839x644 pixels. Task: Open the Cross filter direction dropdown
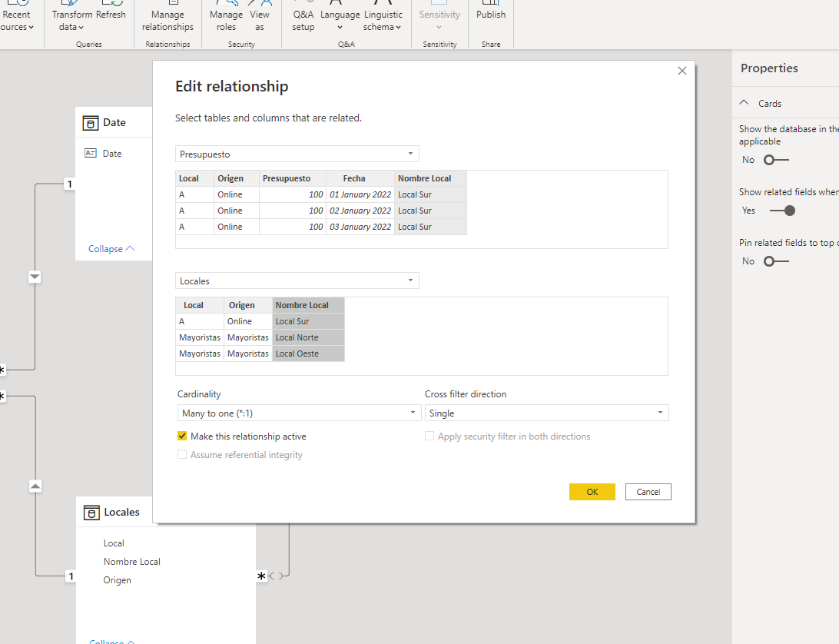pyautogui.click(x=547, y=413)
